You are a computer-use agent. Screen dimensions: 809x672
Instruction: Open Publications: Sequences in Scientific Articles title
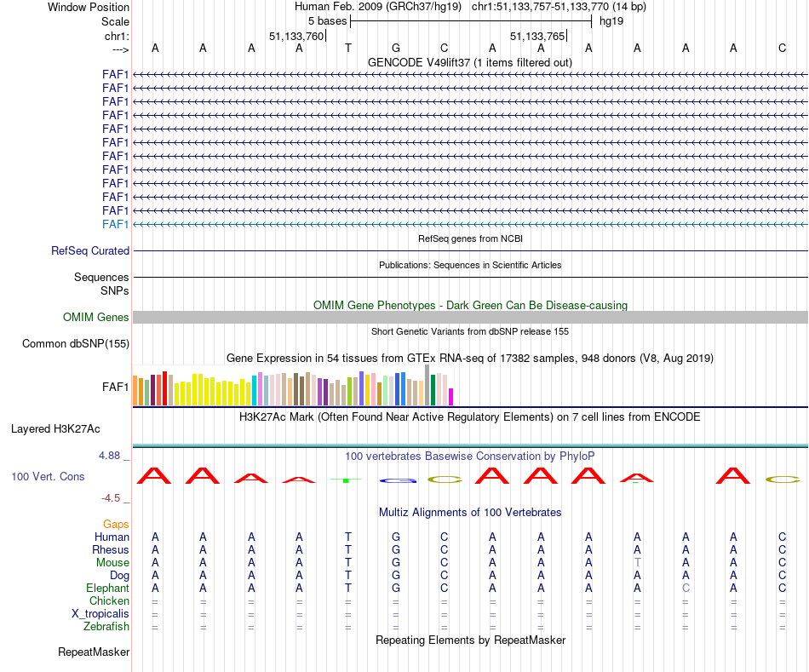(x=470, y=265)
